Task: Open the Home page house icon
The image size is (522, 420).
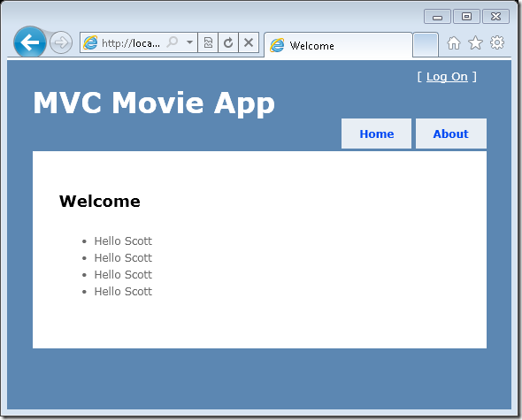Action: click(454, 43)
